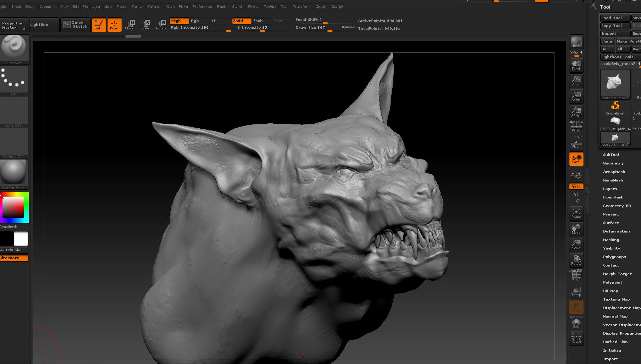
Task: Expand the SubTool palette section
Action: click(x=611, y=155)
